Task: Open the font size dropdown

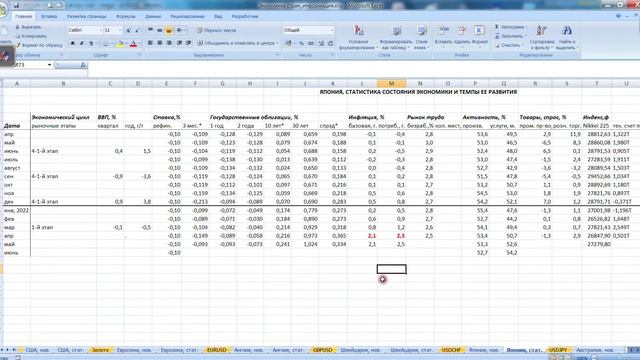Action: pos(120,30)
